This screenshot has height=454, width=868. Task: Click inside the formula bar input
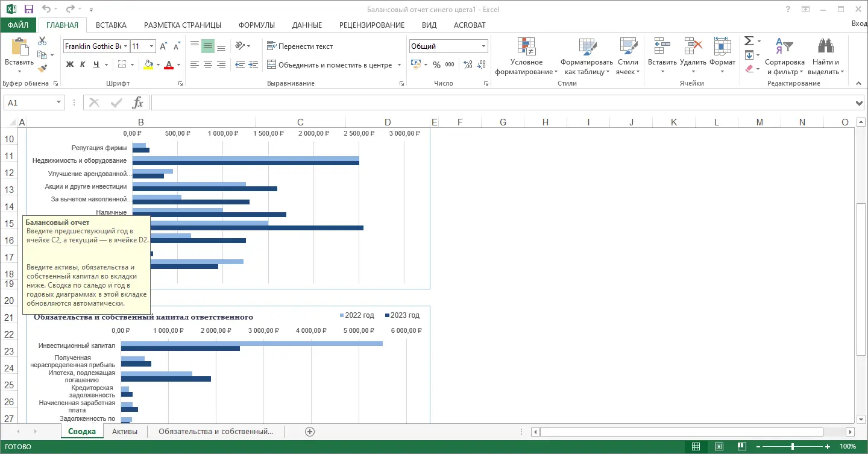click(503, 102)
